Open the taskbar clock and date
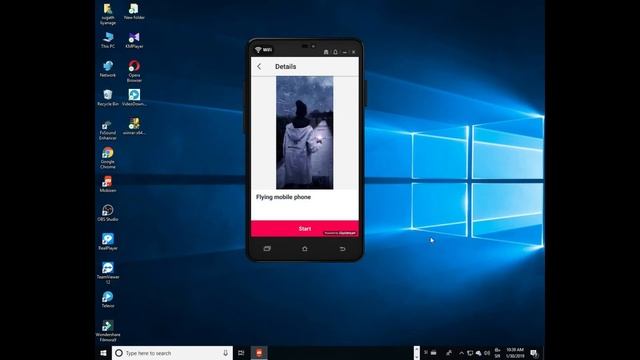Screen dimensions: 640x360 click(515, 353)
